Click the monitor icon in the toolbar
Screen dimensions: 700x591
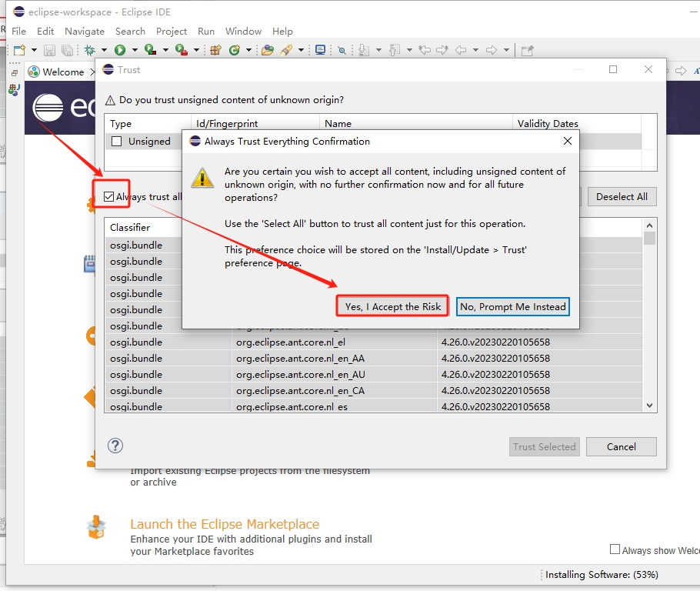tap(320, 50)
